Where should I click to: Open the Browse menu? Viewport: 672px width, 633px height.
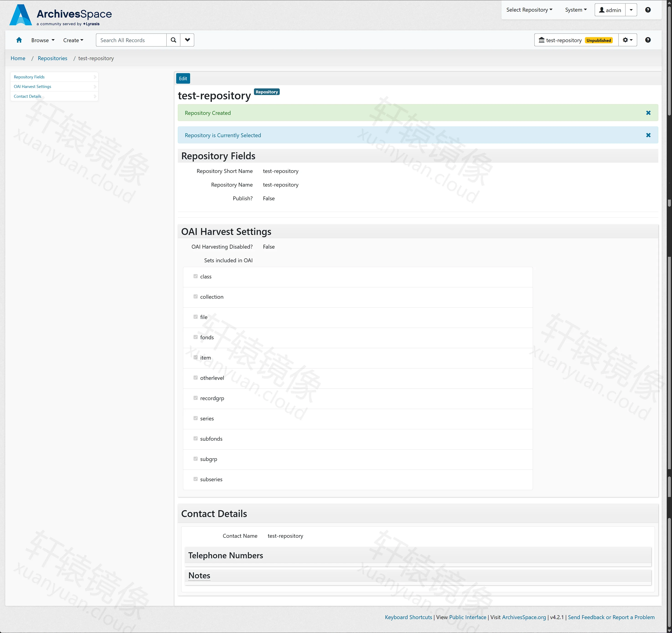click(43, 40)
